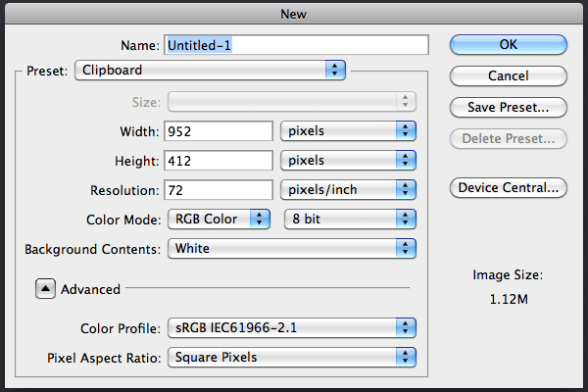
Task: Click the disabled Size dropdown
Action: point(292,102)
